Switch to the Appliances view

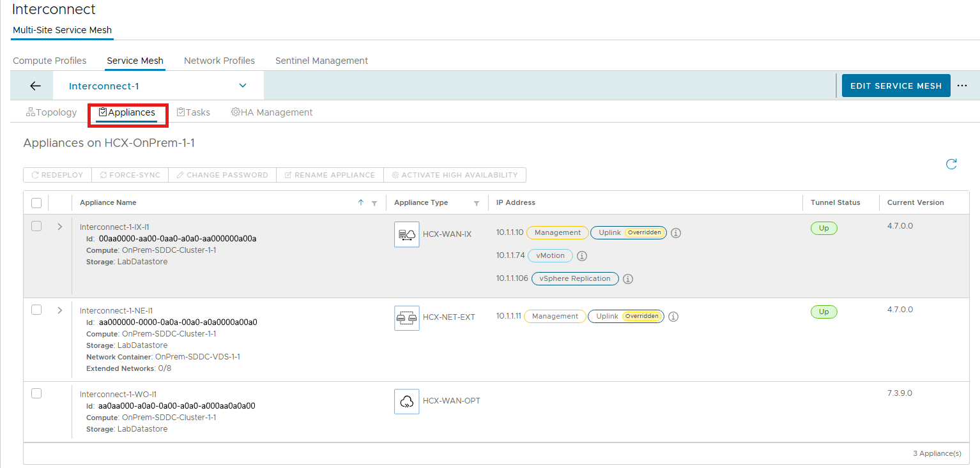[x=127, y=112]
